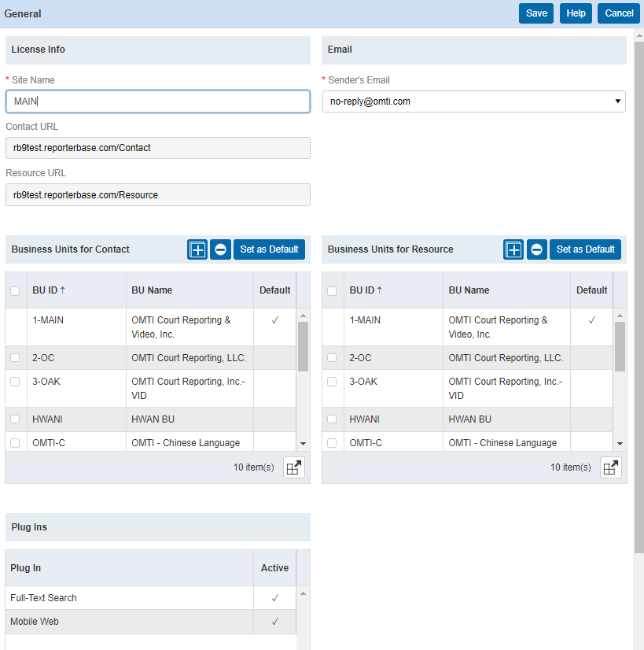Check the HWANI row in Resource grid
The height and width of the screenshot is (650, 644).
click(332, 419)
